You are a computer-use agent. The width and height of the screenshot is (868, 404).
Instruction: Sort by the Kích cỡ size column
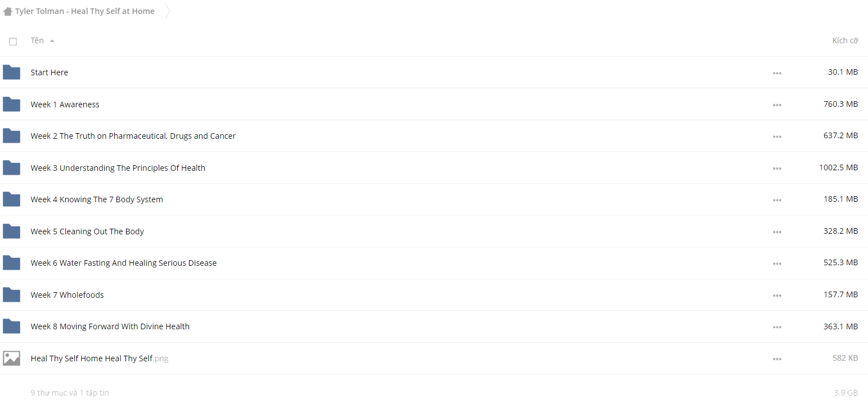pyautogui.click(x=845, y=40)
